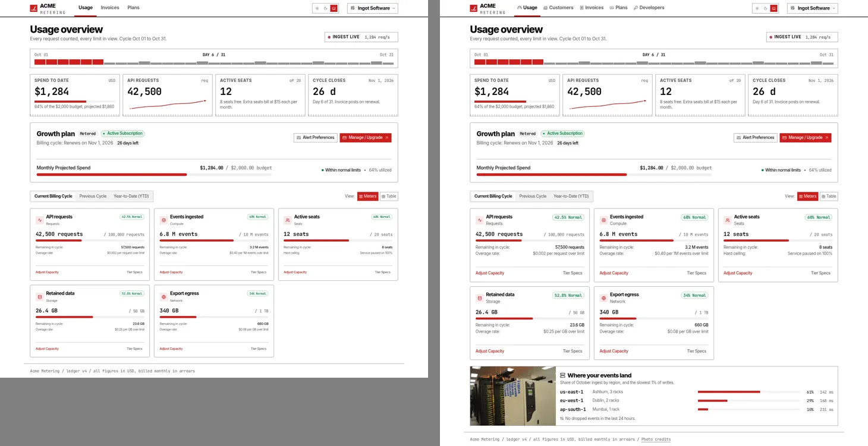Click the API requests meter icon in left pane
Screen dimensions: 868x446
click(x=40, y=220)
